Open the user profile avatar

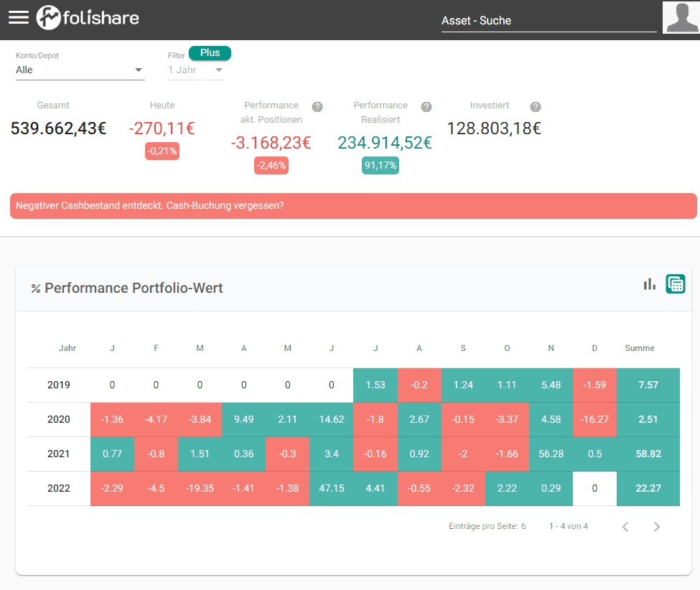[x=681, y=17]
